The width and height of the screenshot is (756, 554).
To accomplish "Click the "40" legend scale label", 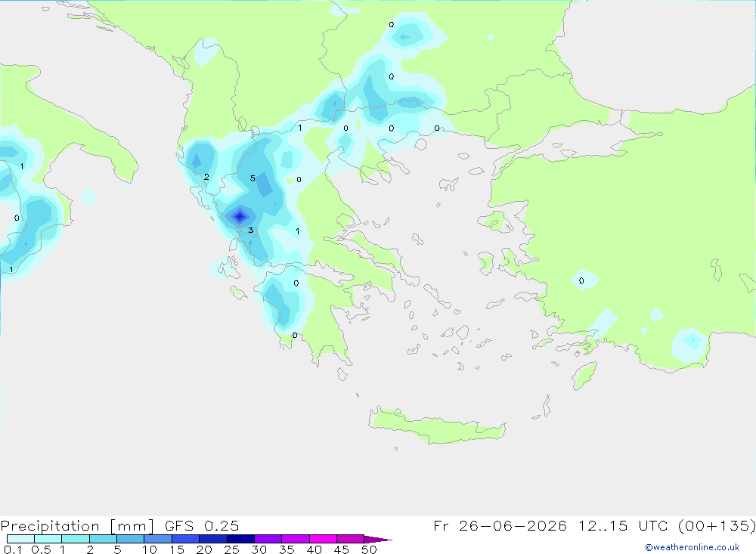I will pyautogui.click(x=314, y=549).
